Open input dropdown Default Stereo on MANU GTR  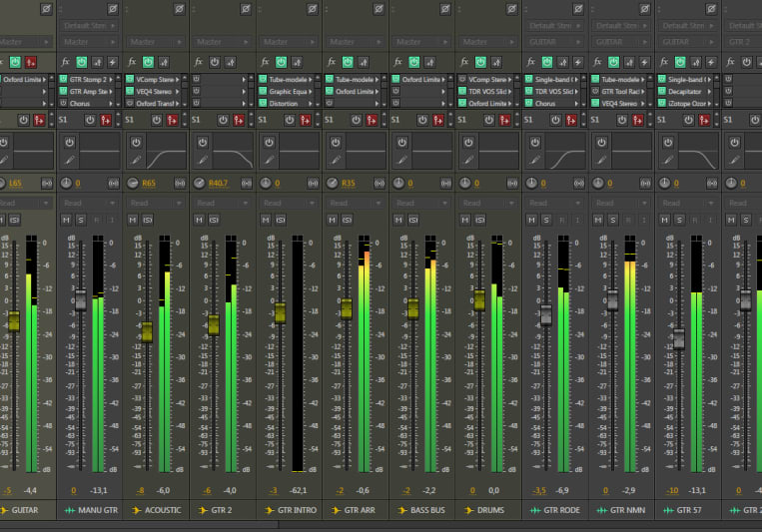(89, 25)
